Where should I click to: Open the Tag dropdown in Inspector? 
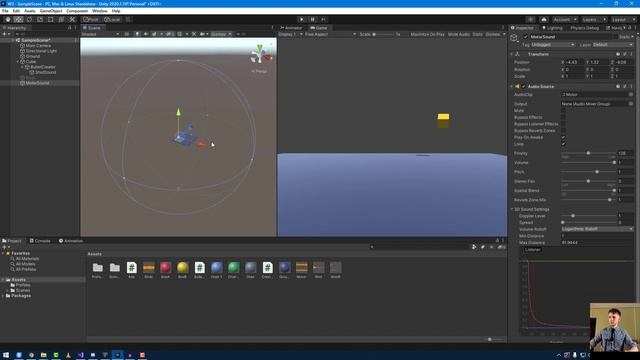click(x=553, y=44)
